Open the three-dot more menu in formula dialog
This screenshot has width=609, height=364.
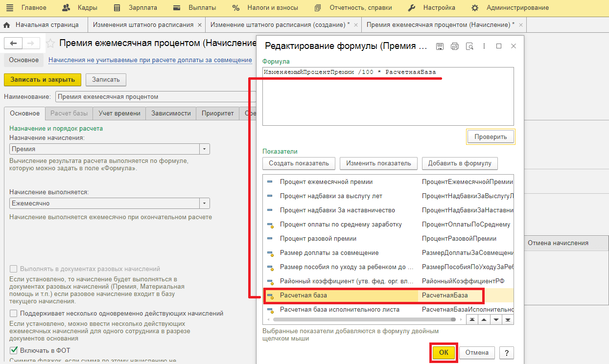click(x=484, y=46)
